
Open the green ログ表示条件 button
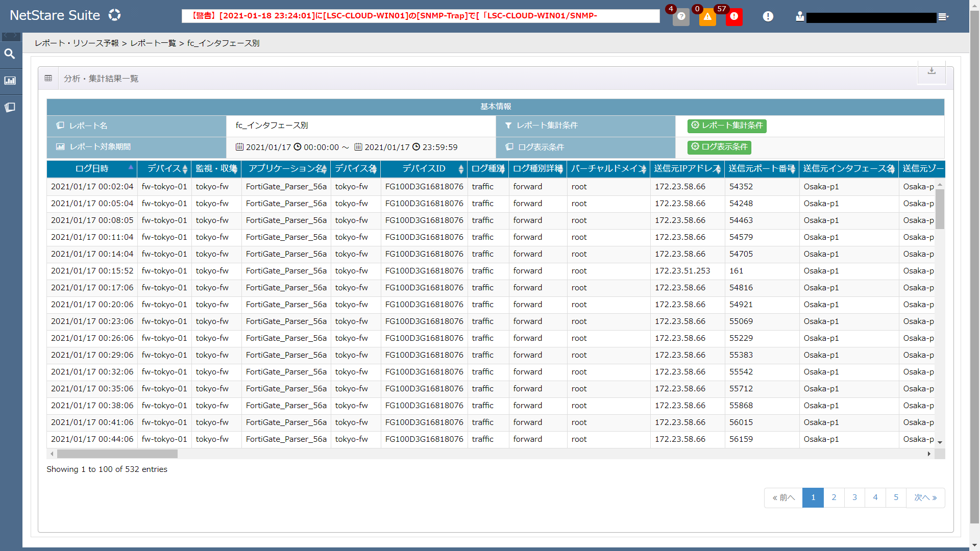719,147
